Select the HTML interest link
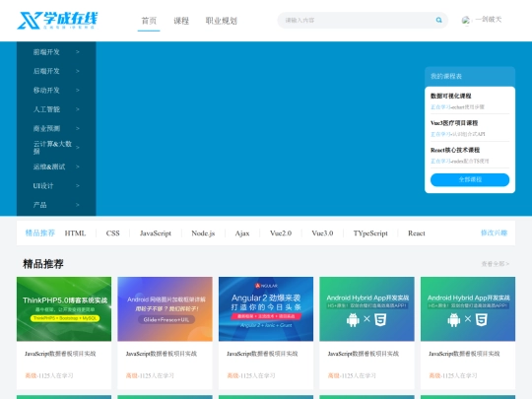This screenshot has width=532, height=399. click(x=75, y=233)
